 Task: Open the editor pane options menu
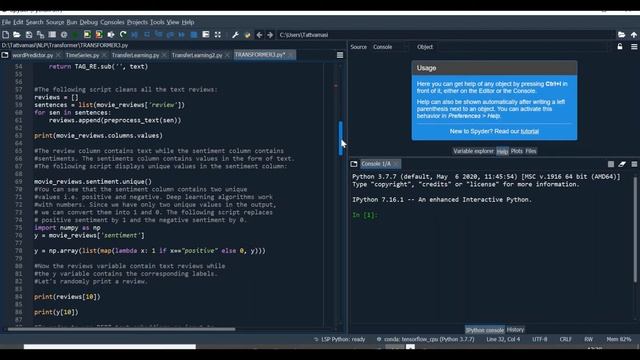point(340,55)
